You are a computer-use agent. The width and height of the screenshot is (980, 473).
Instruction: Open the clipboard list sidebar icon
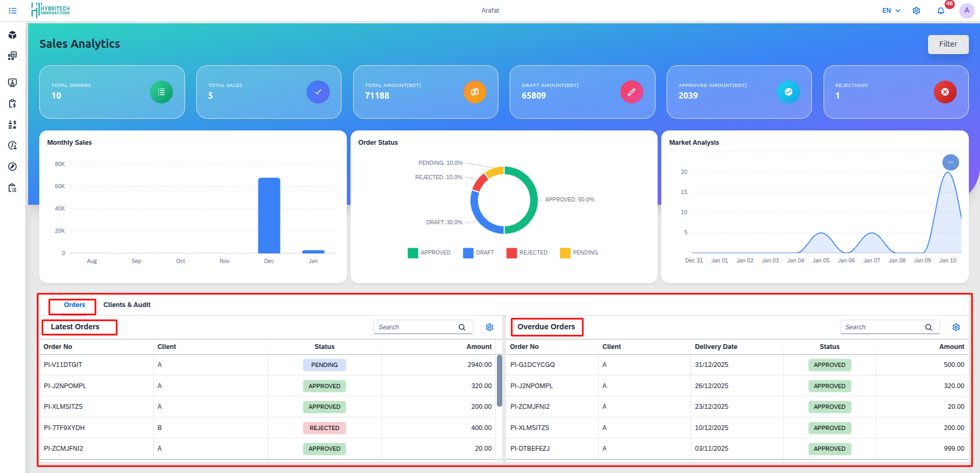(x=12, y=188)
